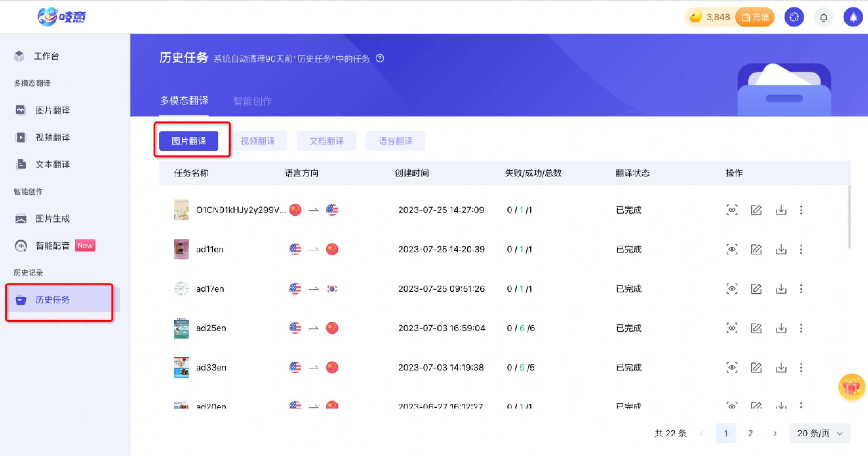Open more options for ad25en row
Viewport: 868px width, 456px height.
click(x=801, y=328)
